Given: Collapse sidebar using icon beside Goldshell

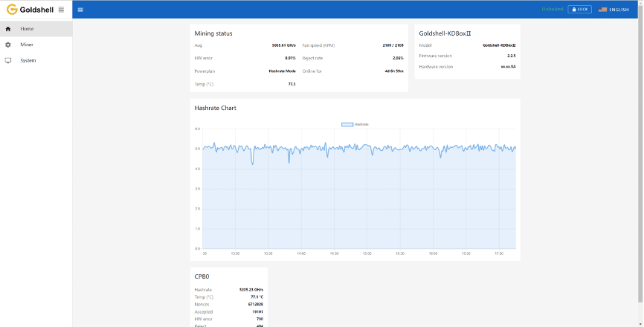Looking at the screenshot, I should (x=61, y=10).
